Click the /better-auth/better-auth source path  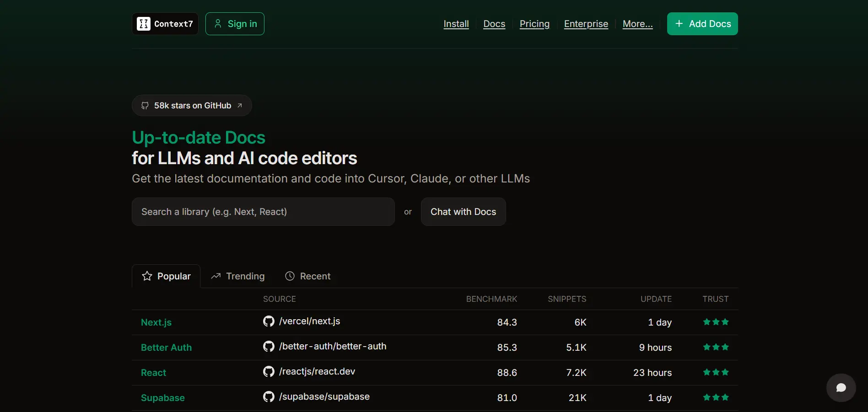coord(333,346)
